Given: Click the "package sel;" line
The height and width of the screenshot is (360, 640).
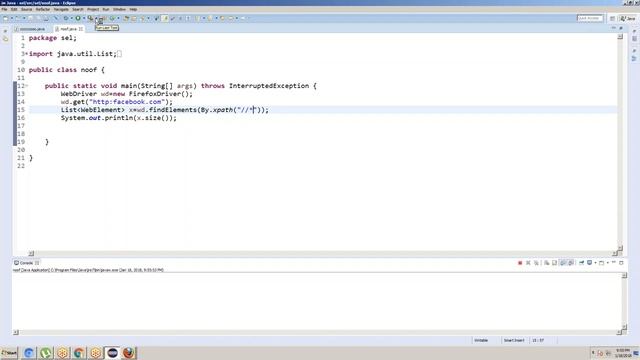Looking at the screenshot, I should [x=53, y=38].
